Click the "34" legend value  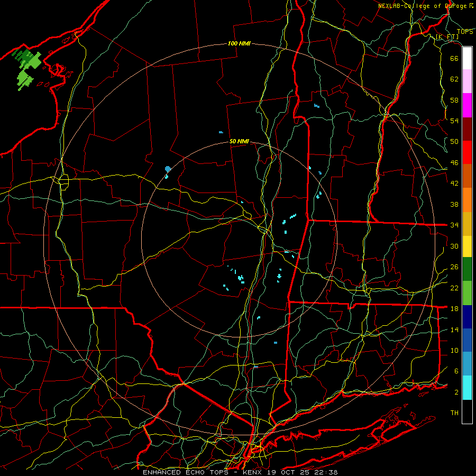454,225
